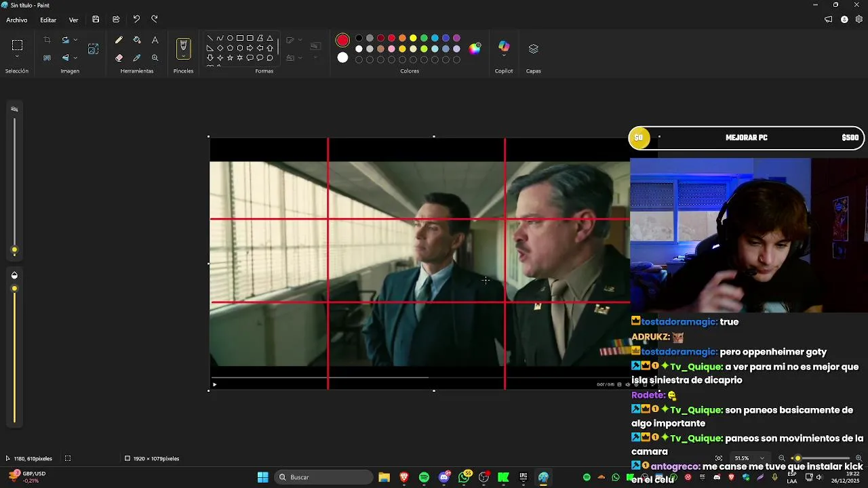Redo the last action
The image size is (868, 488).
pos(155,20)
